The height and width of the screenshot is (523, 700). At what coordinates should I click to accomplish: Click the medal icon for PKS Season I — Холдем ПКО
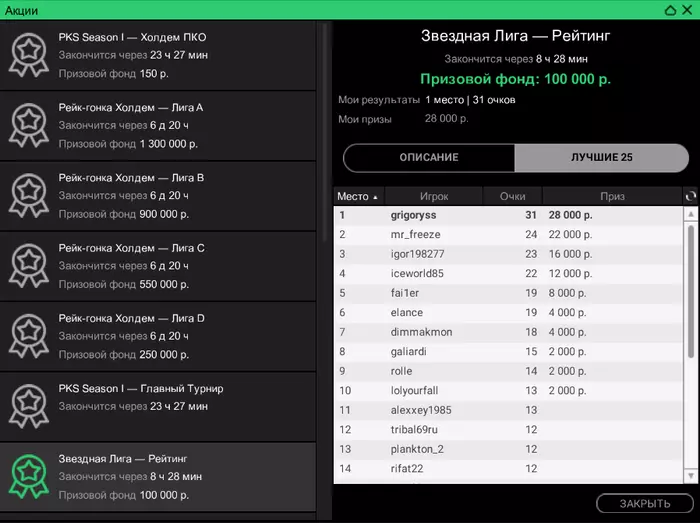click(x=29, y=55)
